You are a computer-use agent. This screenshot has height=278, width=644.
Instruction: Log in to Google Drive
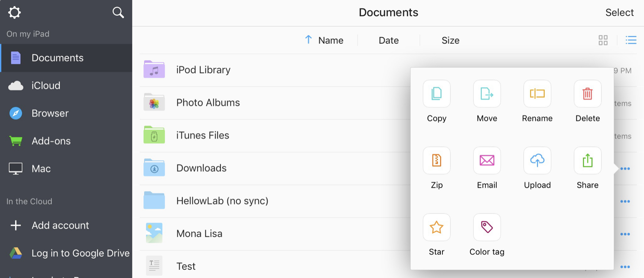pyautogui.click(x=66, y=253)
